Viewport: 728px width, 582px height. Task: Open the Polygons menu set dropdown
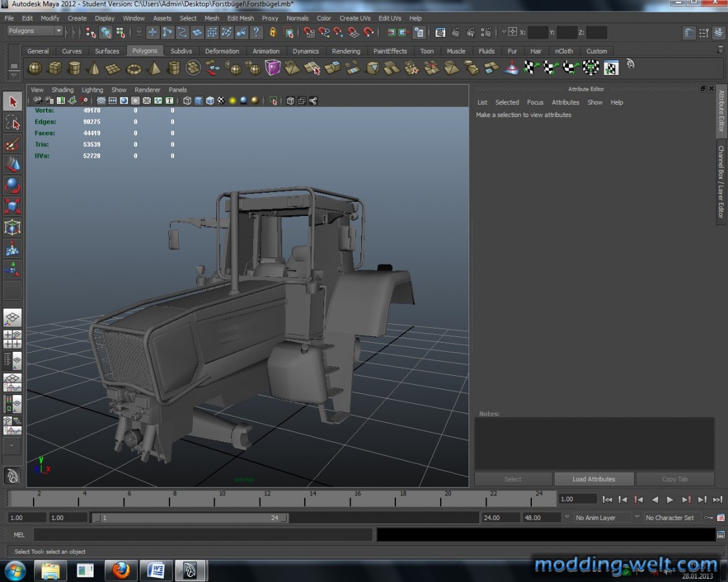[35, 30]
